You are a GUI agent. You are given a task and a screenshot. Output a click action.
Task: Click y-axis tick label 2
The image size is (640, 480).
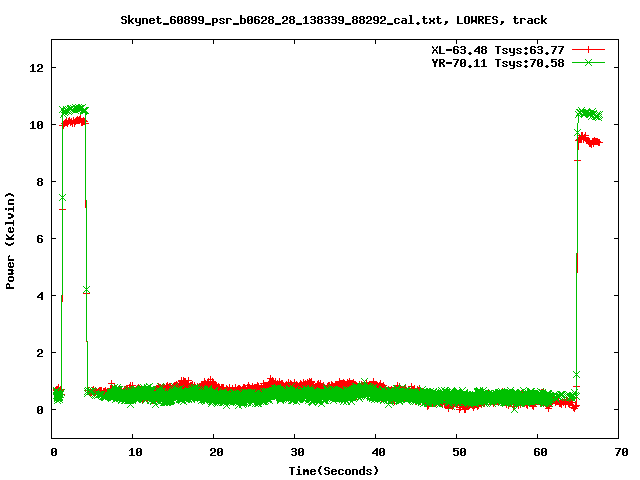[40, 353]
